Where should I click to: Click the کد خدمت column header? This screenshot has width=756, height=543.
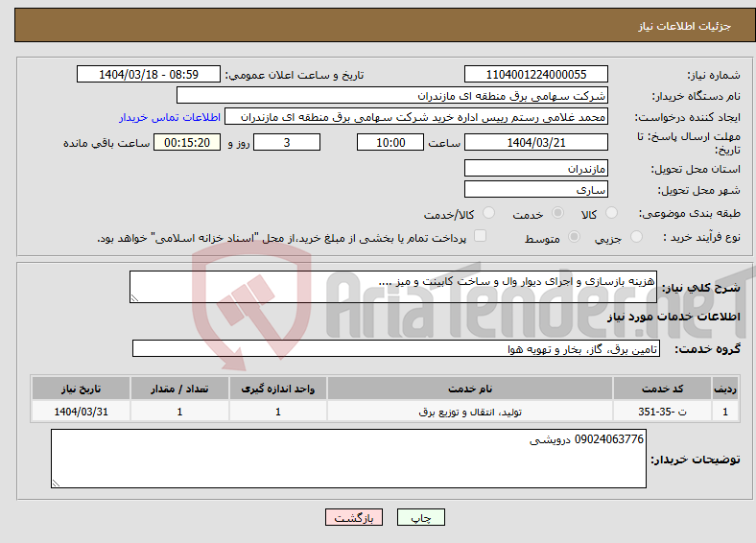pos(663,389)
